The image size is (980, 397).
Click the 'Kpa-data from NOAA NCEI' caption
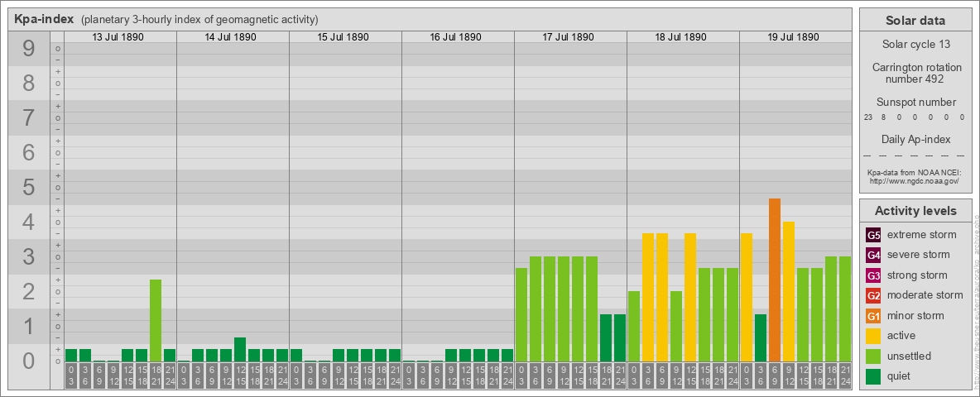[x=913, y=172]
